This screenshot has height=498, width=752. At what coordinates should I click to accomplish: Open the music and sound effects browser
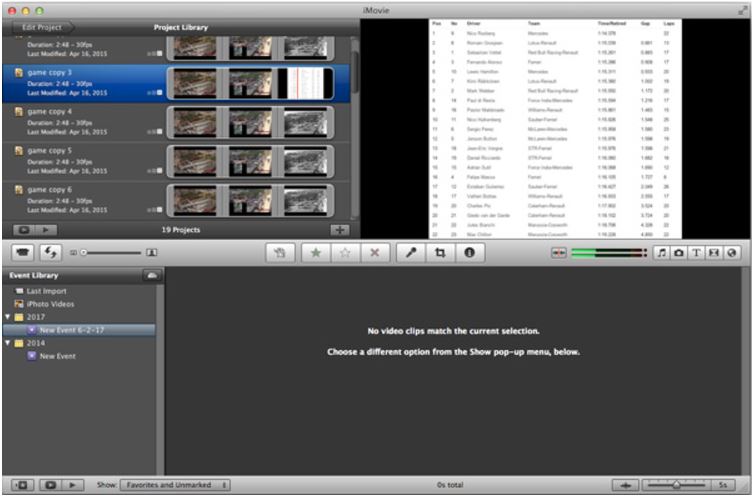pos(662,253)
